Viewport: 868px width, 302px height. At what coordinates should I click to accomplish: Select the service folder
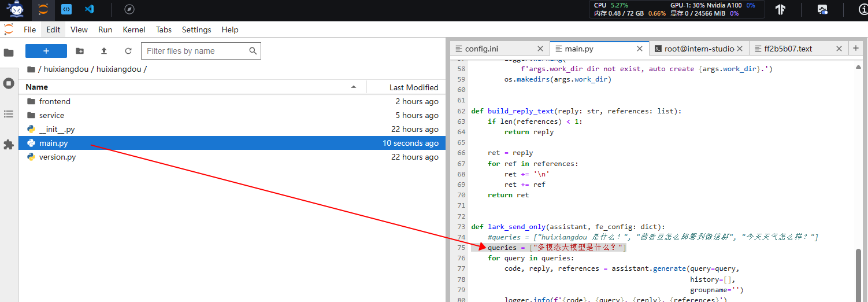click(x=232, y=115)
